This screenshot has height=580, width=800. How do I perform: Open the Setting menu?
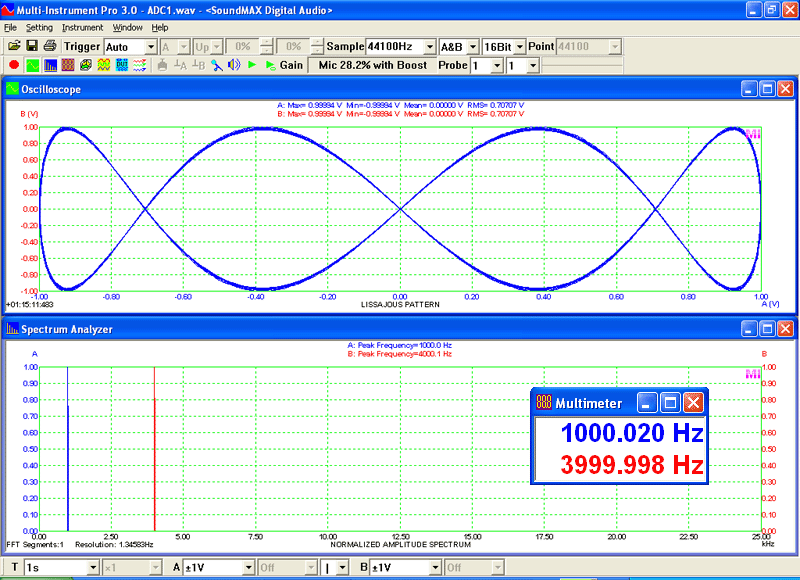[x=40, y=28]
